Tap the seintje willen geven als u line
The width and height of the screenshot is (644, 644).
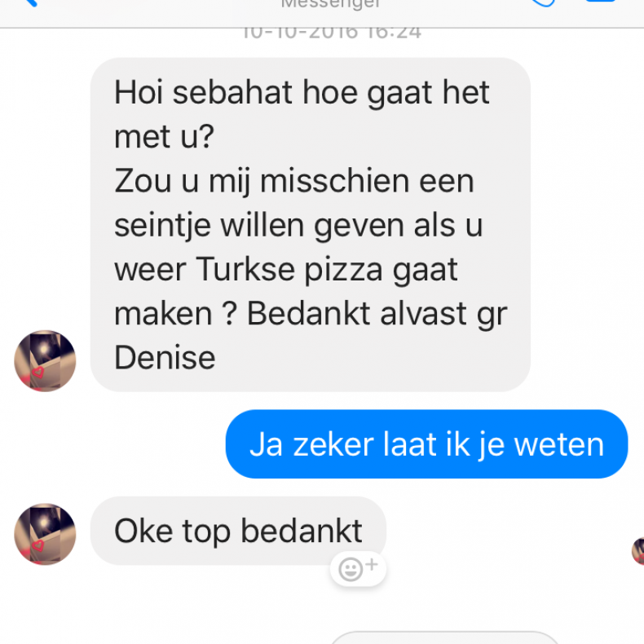pyautogui.click(x=298, y=226)
